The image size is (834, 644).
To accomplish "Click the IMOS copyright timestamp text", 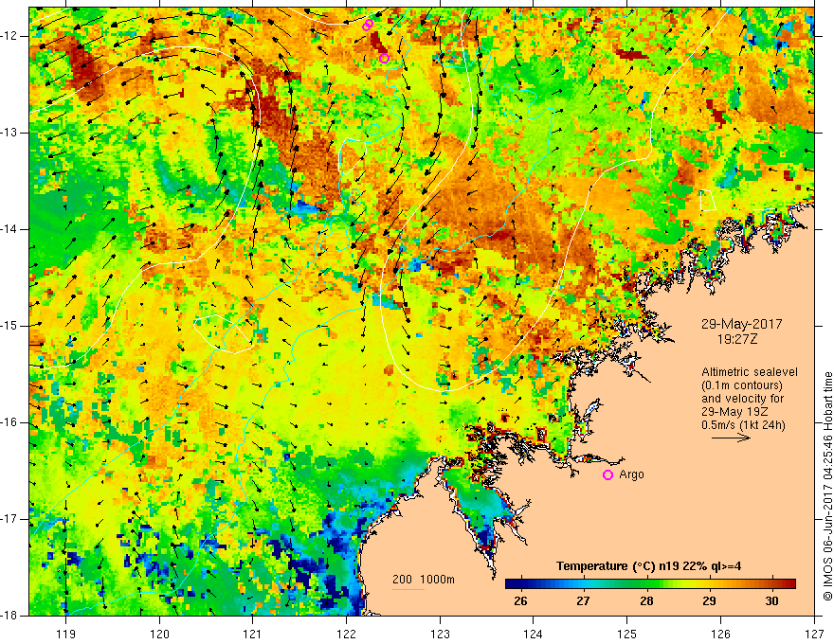I will click(x=827, y=486).
